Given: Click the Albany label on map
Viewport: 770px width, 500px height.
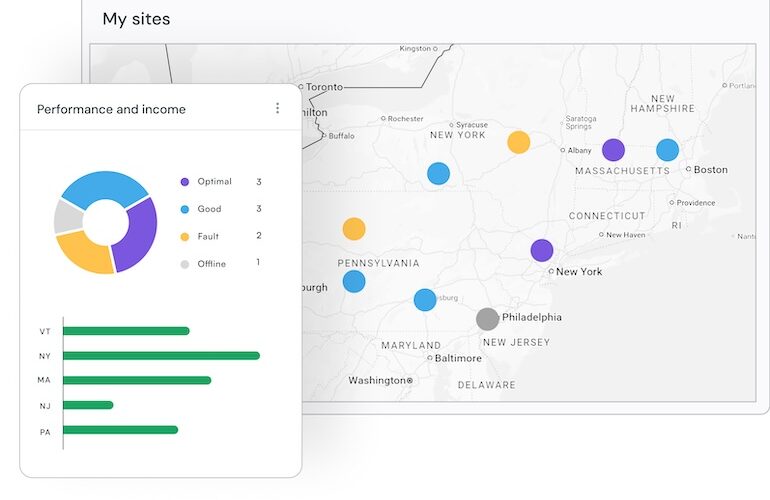Looking at the screenshot, I should click(x=579, y=150).
